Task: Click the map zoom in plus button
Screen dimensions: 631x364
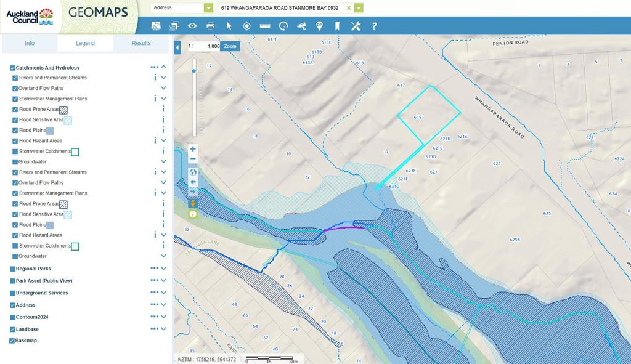Action: tap(193, 149)
